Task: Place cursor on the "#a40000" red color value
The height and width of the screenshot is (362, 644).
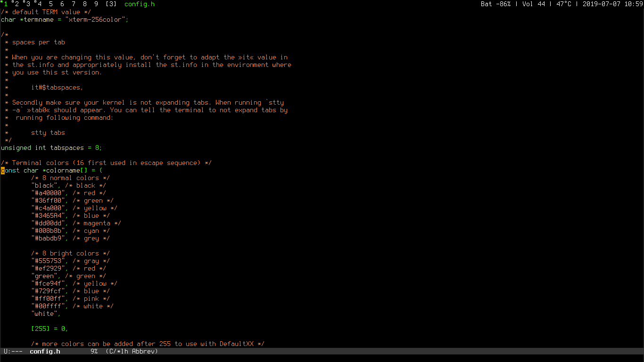Action: pyautogui.click(x=49, y=193)
